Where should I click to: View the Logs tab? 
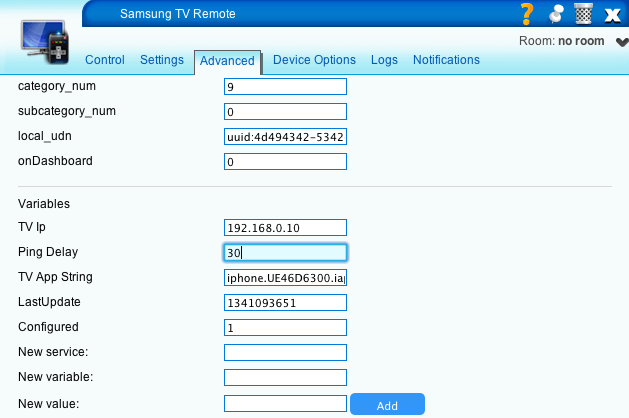[384, 60]
